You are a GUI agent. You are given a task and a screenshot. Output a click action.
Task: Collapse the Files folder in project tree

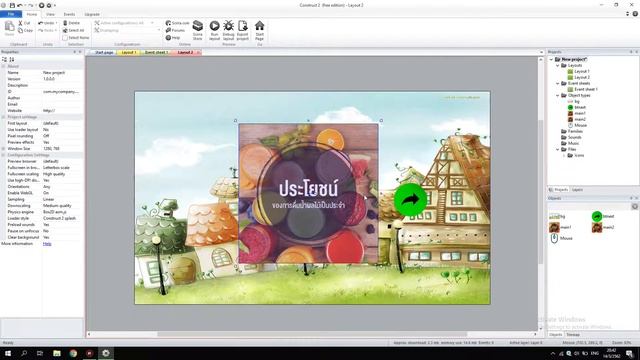point(558,149)
